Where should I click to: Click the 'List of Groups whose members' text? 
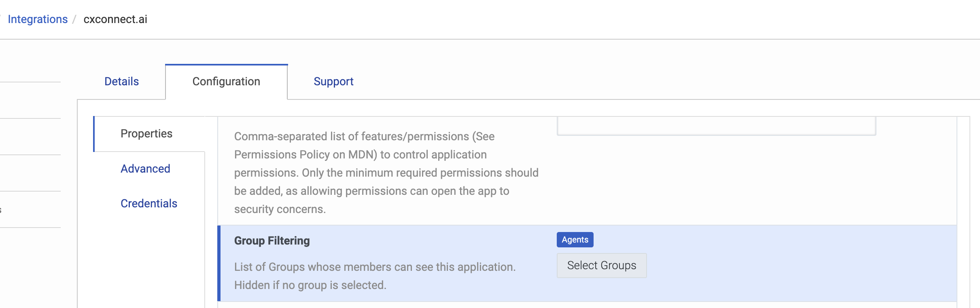[375, 267]
